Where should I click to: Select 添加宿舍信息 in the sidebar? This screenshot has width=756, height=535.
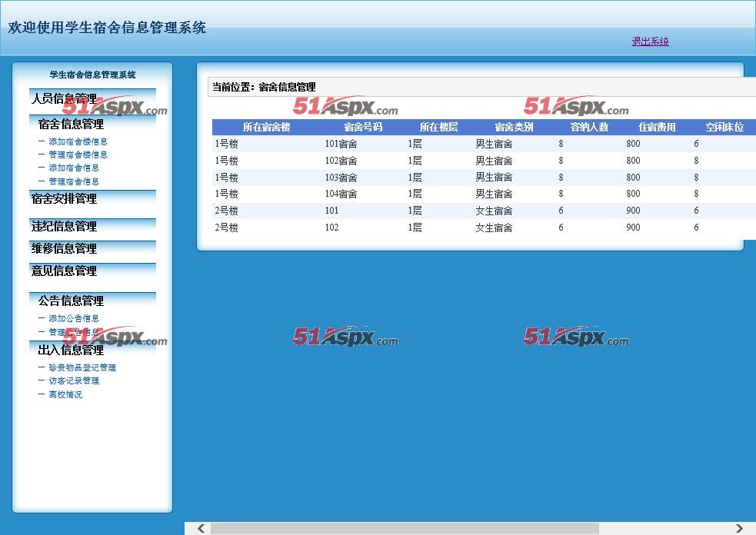pos(74,168)
